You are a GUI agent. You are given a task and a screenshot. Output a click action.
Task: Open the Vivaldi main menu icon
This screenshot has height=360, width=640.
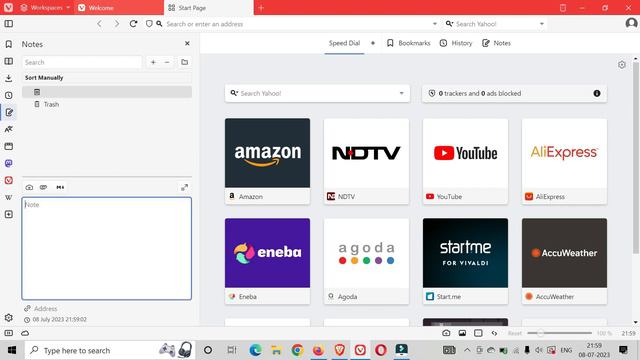(8, 7)
